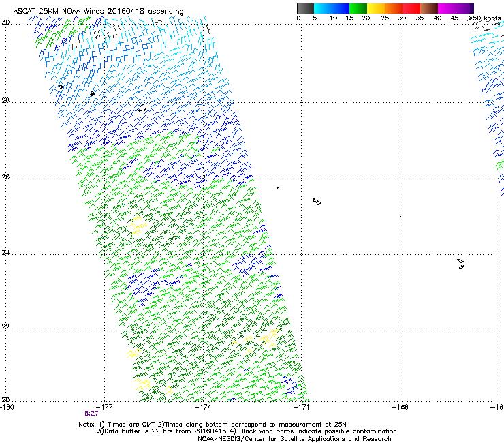Click the '-174' longitude axis label
Viewport: 504px width, 443px height.
(x=203, y=407)
